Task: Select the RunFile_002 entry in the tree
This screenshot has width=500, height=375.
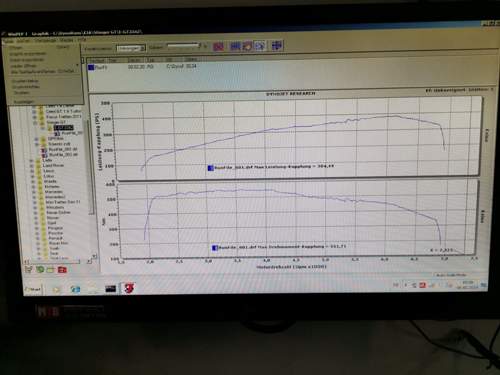Action: 63,150
